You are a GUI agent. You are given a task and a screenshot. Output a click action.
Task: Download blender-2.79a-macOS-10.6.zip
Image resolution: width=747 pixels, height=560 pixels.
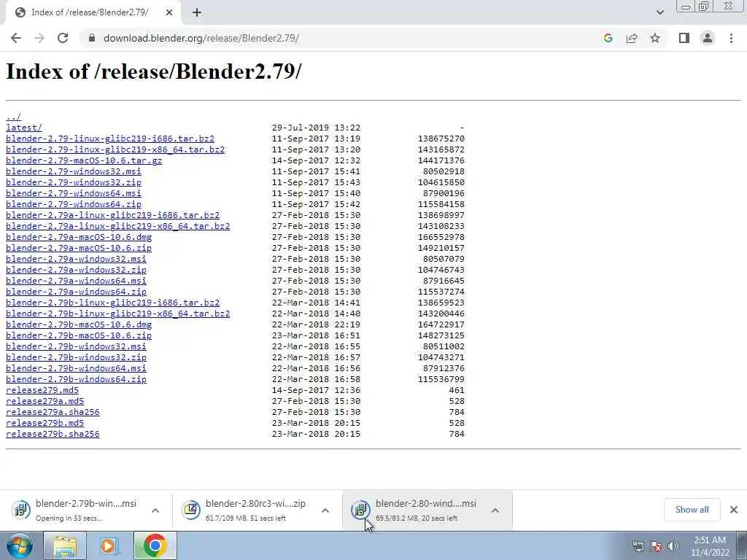tap(79, 248)
